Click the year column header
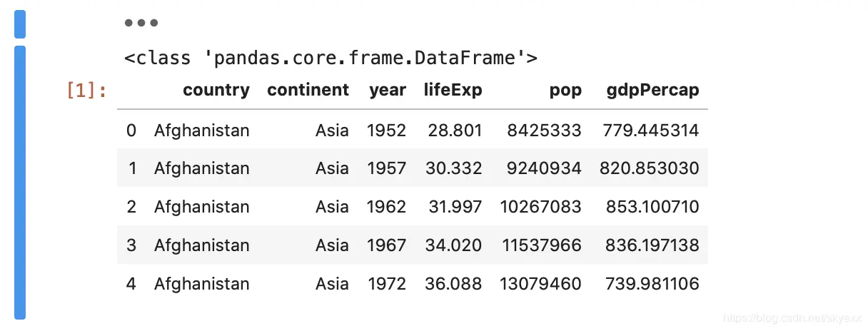868x331 pixels. click(387, 91)
